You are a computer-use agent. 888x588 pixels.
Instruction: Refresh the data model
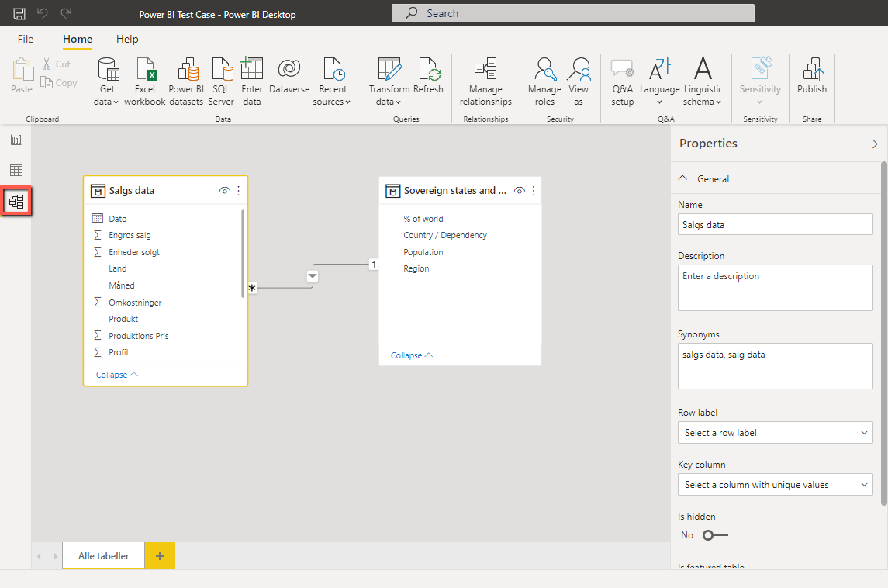click(428, 76)
